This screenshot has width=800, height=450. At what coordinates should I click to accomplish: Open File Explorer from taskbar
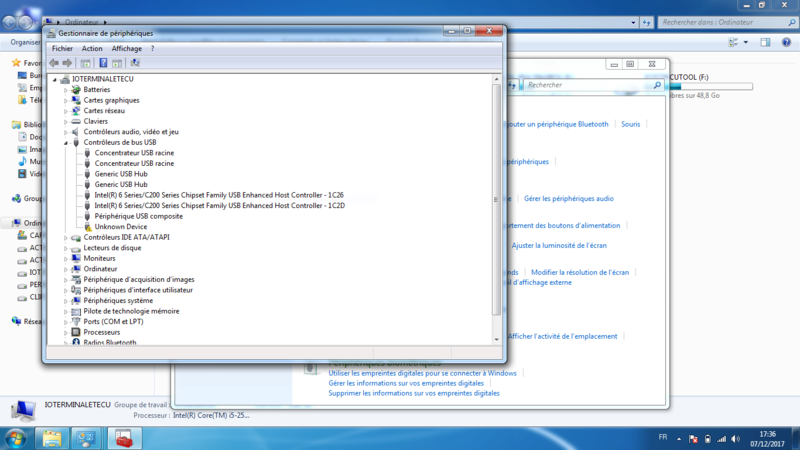click(x=52, y=438)
